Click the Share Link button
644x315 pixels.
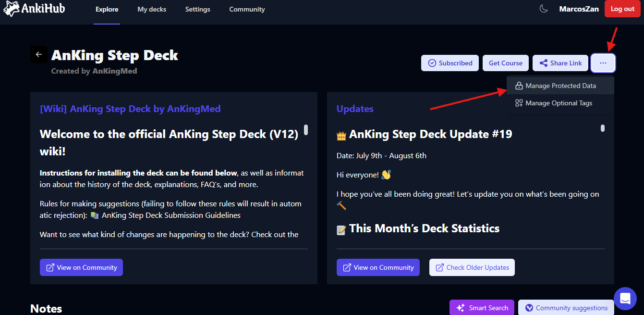point(560,63)
